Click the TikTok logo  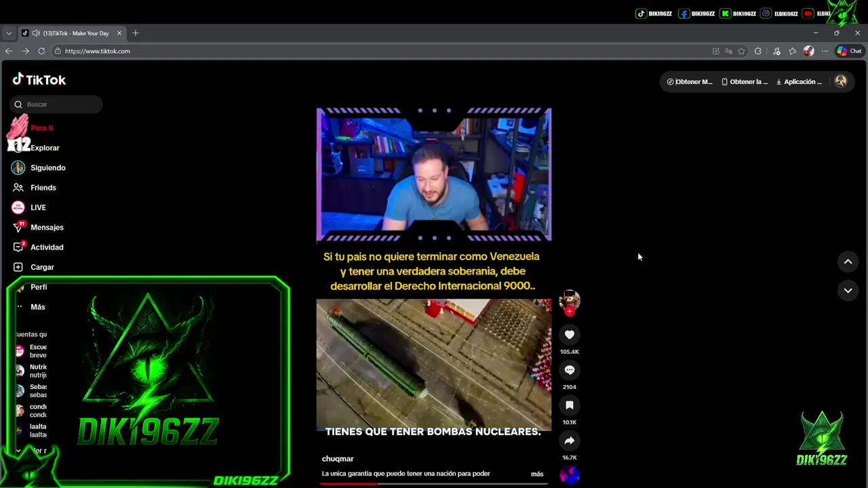click(39, 79)
